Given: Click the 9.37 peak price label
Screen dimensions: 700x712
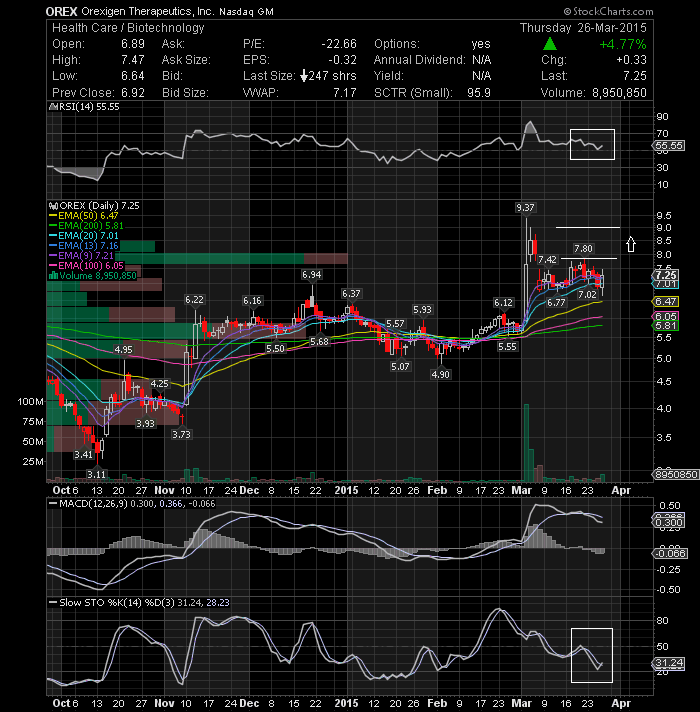Looking at the screenshot, I should (525, 208).
